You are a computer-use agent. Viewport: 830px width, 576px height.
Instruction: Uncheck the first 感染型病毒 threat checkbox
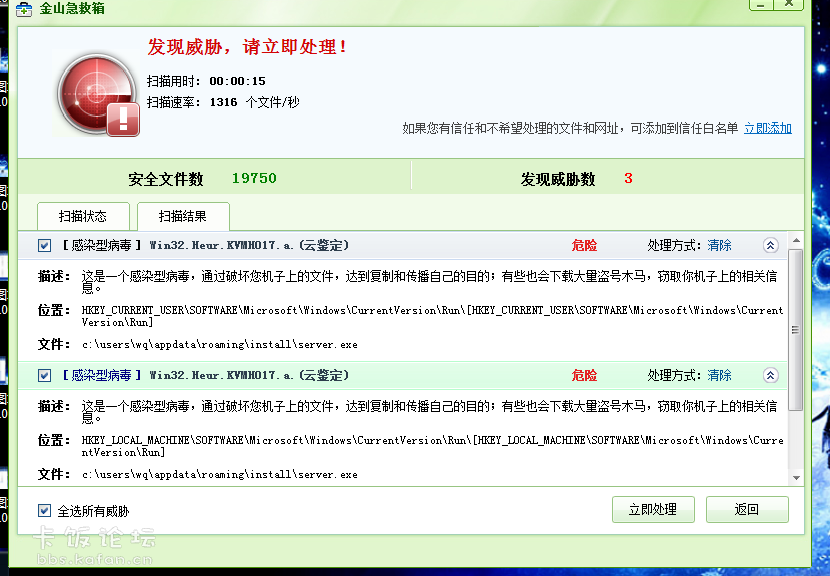pyautogui.click(x=44, y=246)
